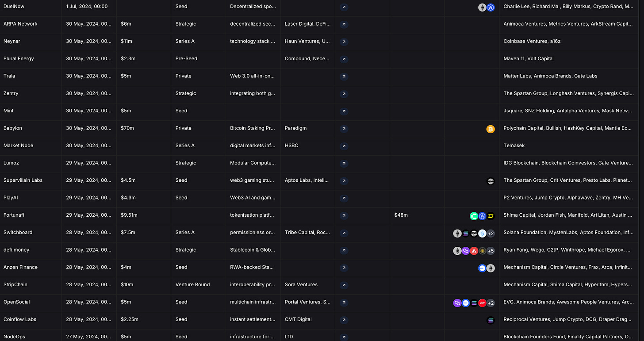644x341 pixels.
Task: Click the Sui droplet icon in Switchboard row
Action: point(482,234)
